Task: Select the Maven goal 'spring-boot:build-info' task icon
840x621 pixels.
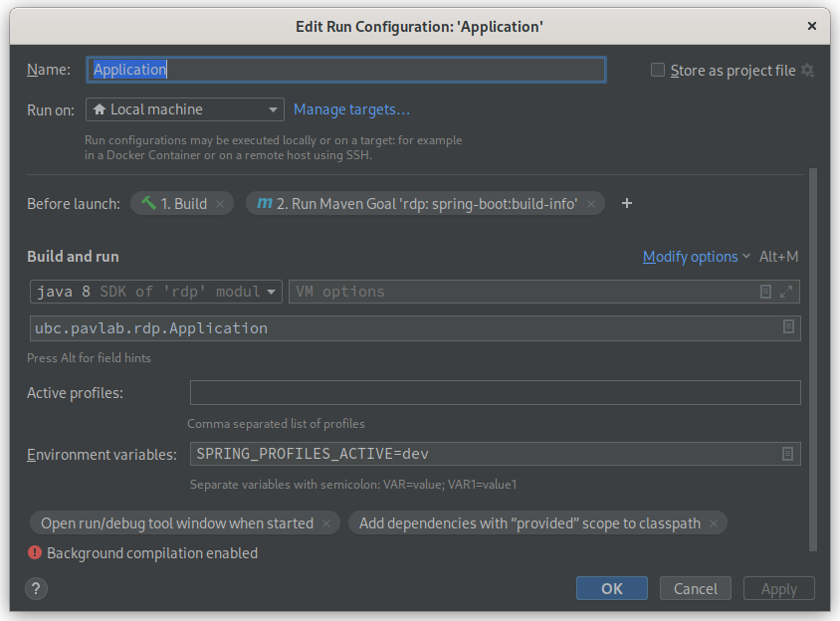Action: coord(265,202)
